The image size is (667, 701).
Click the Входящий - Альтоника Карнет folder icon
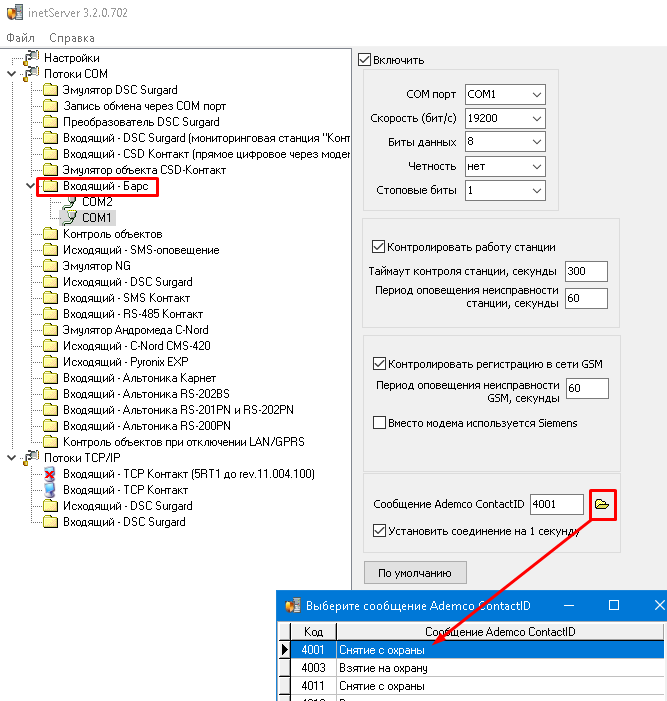click(x=51, y=378)
